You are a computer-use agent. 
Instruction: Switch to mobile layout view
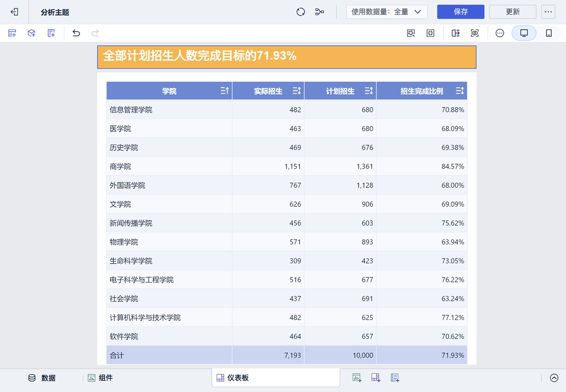coord(549,33)
